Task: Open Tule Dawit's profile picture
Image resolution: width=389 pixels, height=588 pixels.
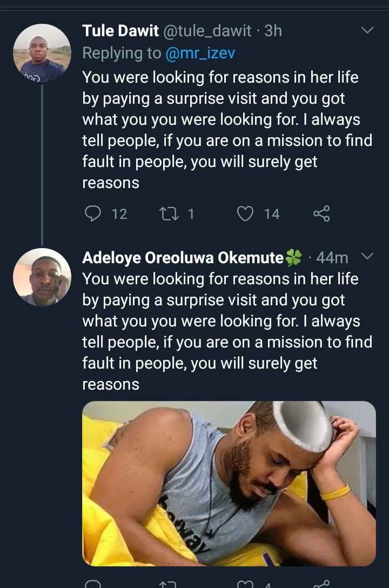Action: pos(42,53)
